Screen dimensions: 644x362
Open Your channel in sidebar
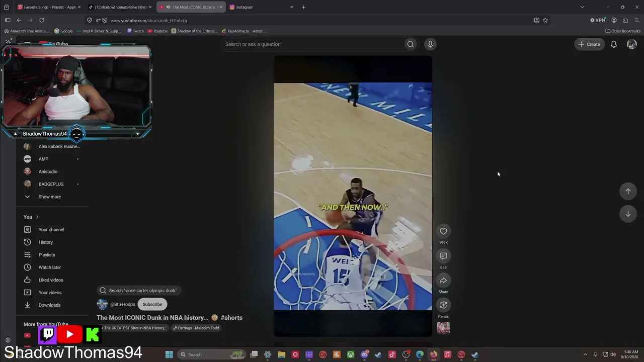coord(51,230)
